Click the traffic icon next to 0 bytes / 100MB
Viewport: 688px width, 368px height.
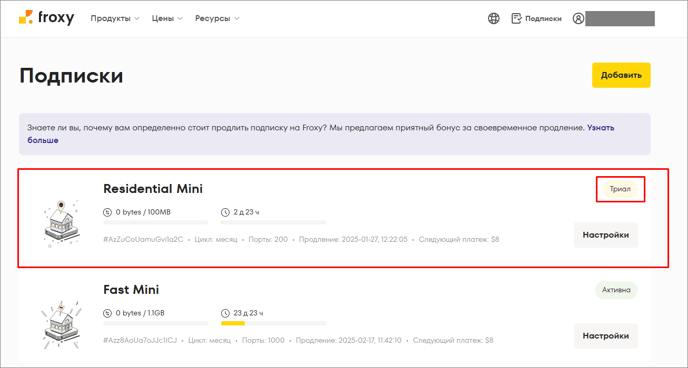(x=108, y=212)
